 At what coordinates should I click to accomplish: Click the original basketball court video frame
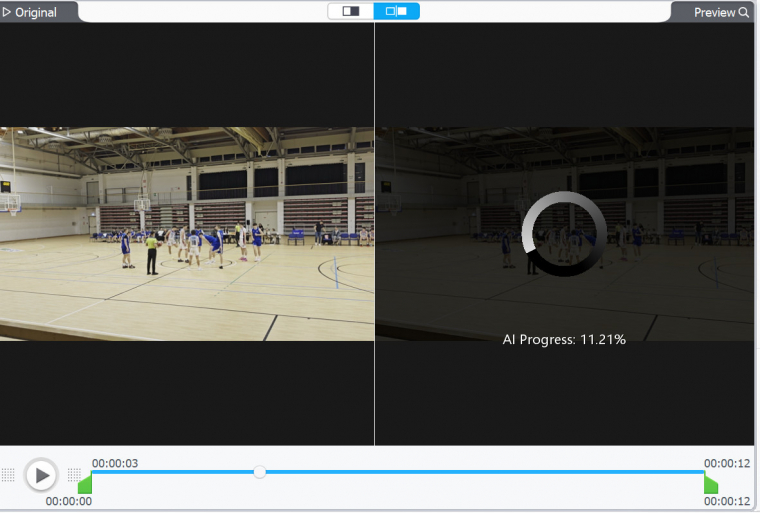(187, 234)
